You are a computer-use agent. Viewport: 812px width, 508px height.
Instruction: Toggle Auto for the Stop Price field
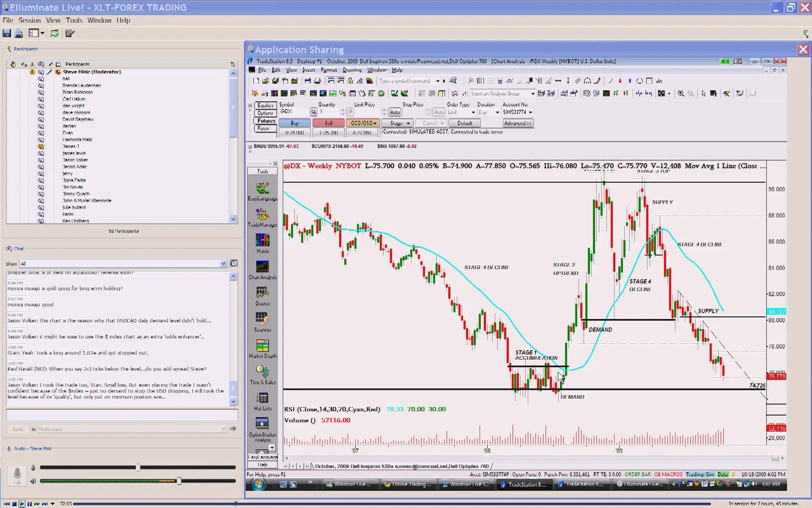pyautogui.click(x=439, y=112)
